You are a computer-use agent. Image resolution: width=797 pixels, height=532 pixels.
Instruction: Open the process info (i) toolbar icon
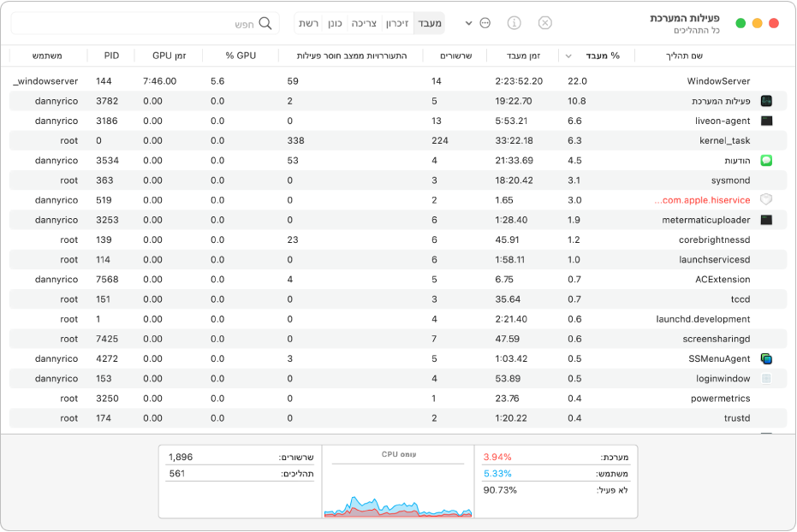pos(514,23)
